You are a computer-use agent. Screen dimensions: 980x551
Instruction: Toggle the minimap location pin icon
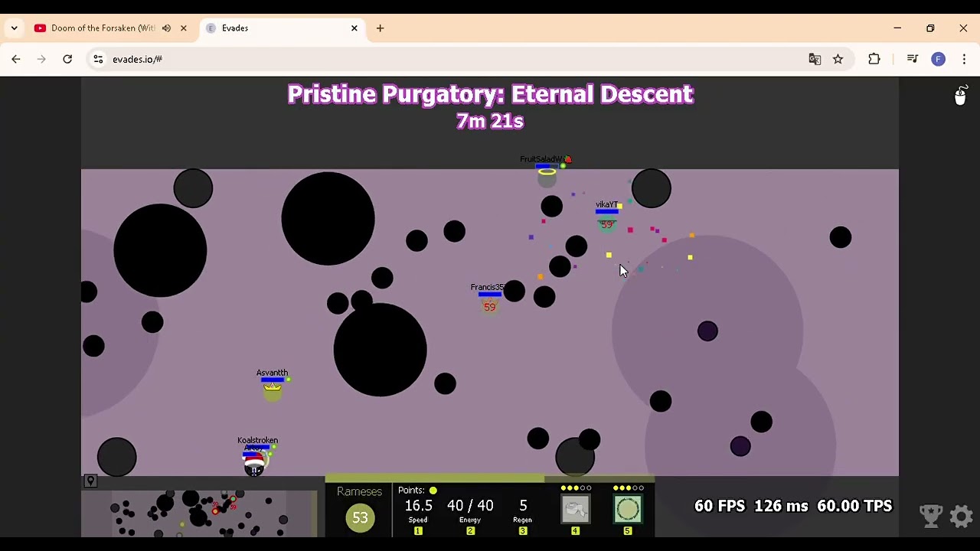90,481
